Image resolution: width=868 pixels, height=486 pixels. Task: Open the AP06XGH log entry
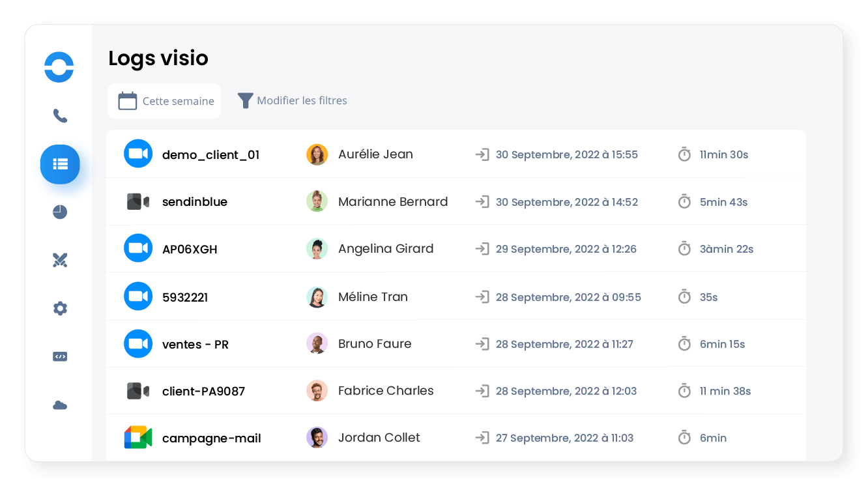(x=190, y=249)
